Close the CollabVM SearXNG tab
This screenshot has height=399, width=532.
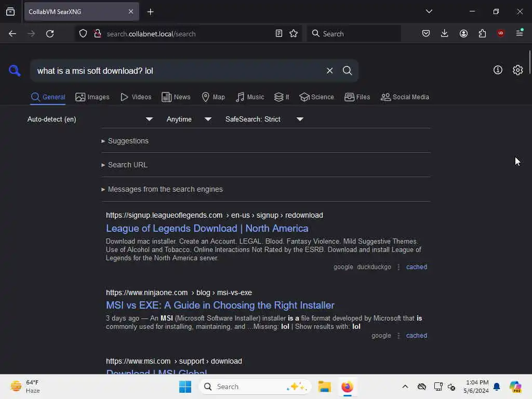tap(131, 12)
